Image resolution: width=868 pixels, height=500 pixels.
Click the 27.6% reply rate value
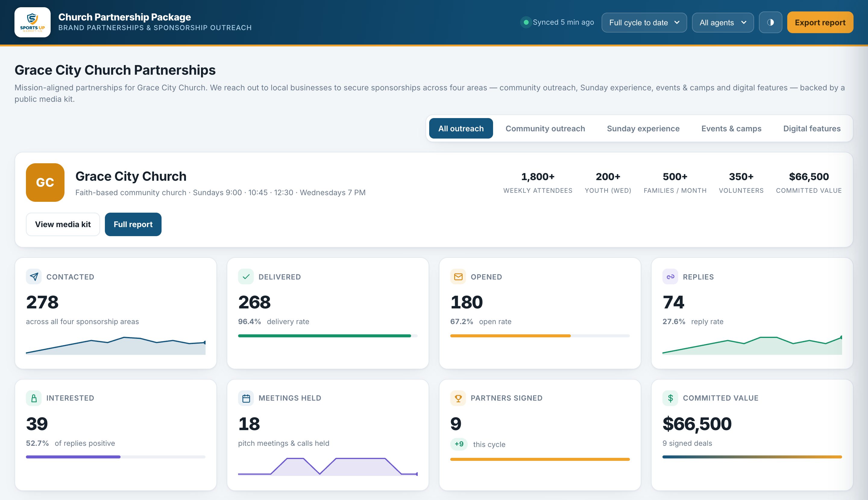[674, 321]
